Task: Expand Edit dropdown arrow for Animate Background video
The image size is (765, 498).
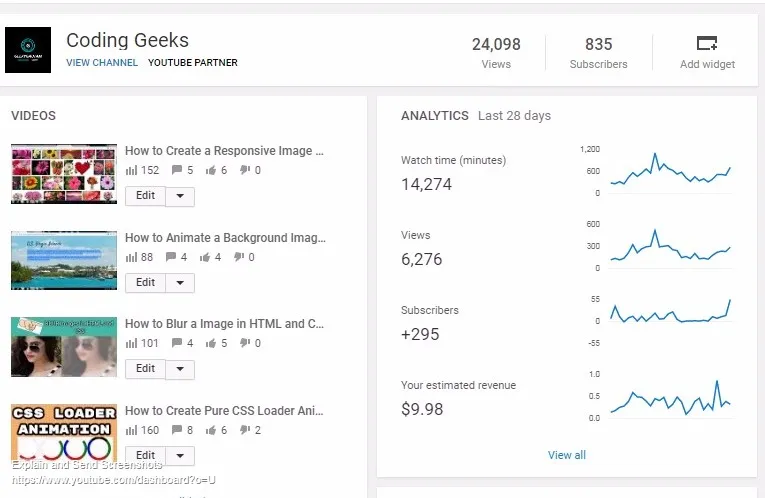Action: [180, 283]
